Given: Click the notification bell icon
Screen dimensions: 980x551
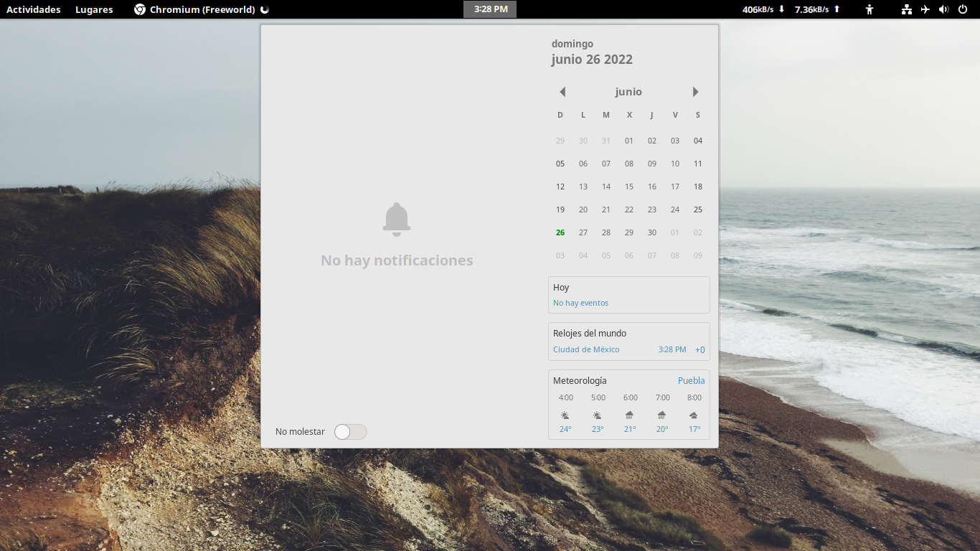Looking at the screenshot, I should point(397,220).
